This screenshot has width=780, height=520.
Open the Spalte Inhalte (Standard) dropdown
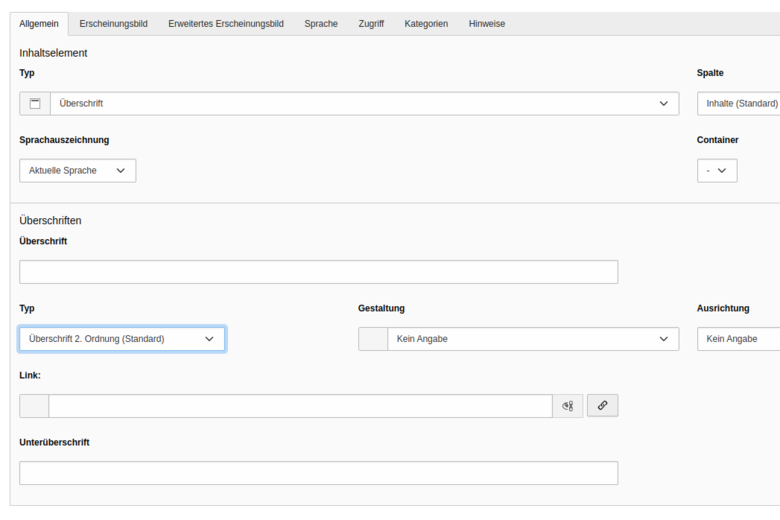(738, 104)
